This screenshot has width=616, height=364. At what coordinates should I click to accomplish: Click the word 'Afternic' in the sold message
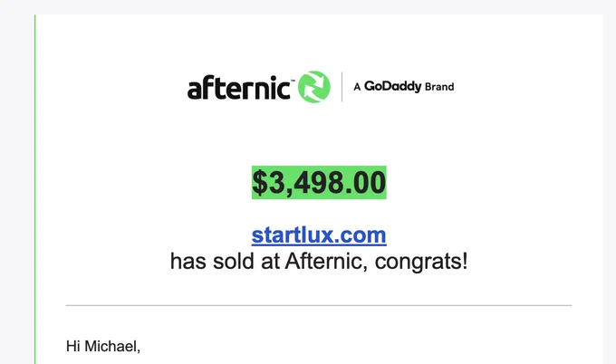326,261
